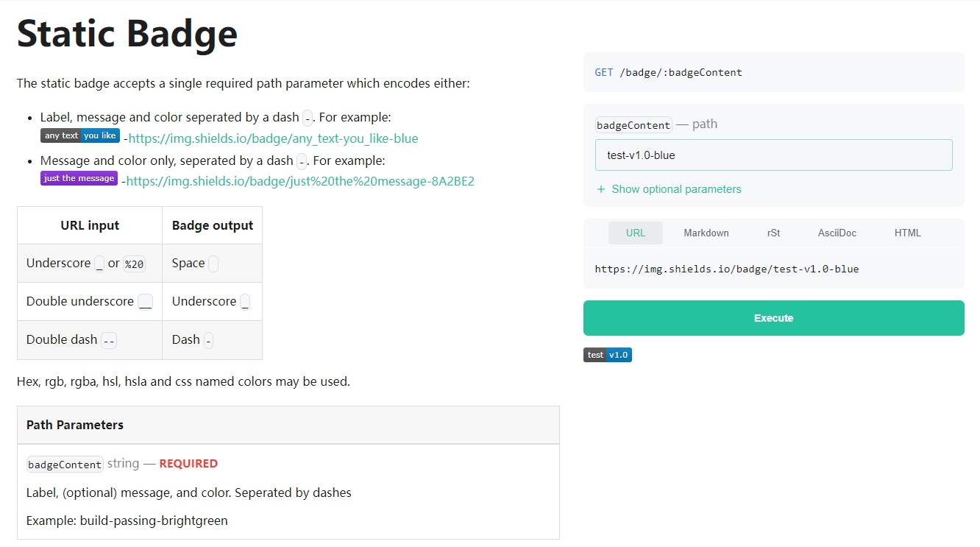Click the generated img.shields.io URL text
This screenshot has width=980, height=547.
tap(726, 269)
